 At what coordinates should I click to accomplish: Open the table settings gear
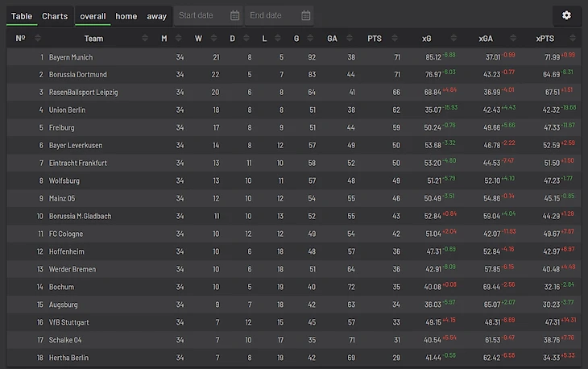point(566,15)
